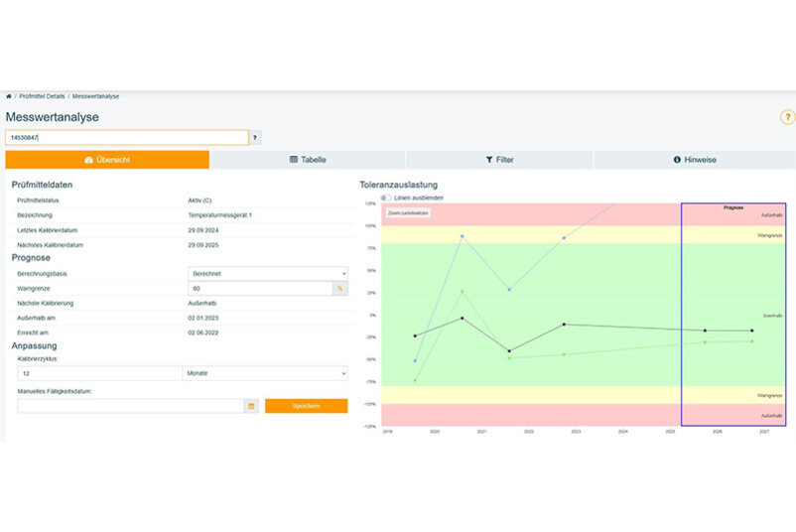
Task: Click the Manuelles Fälligkeitsdatum input field
Action: (x=124, y=406)
